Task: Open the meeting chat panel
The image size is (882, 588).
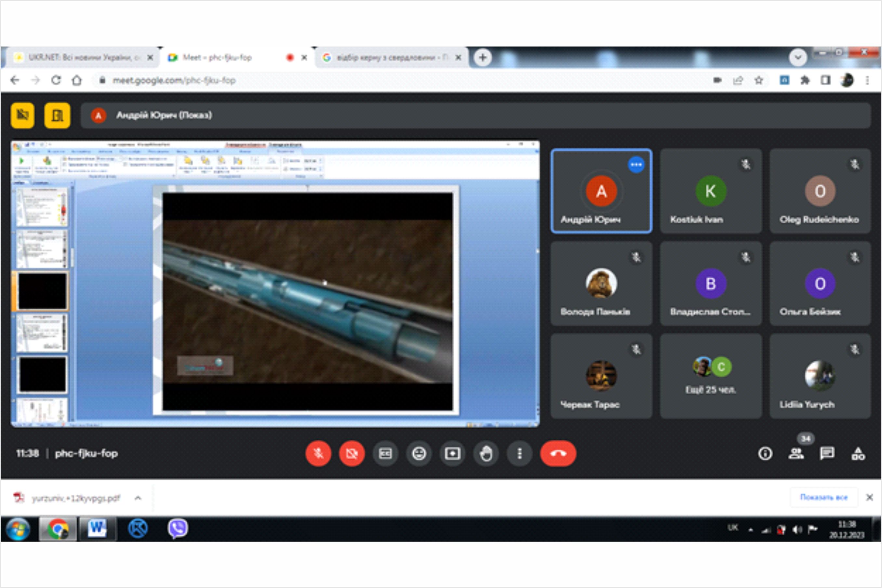Action: pos(827,453)
